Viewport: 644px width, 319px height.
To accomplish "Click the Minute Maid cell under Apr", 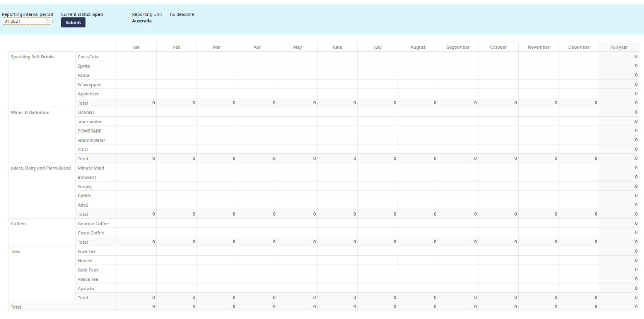I will (x=257, y=168).
